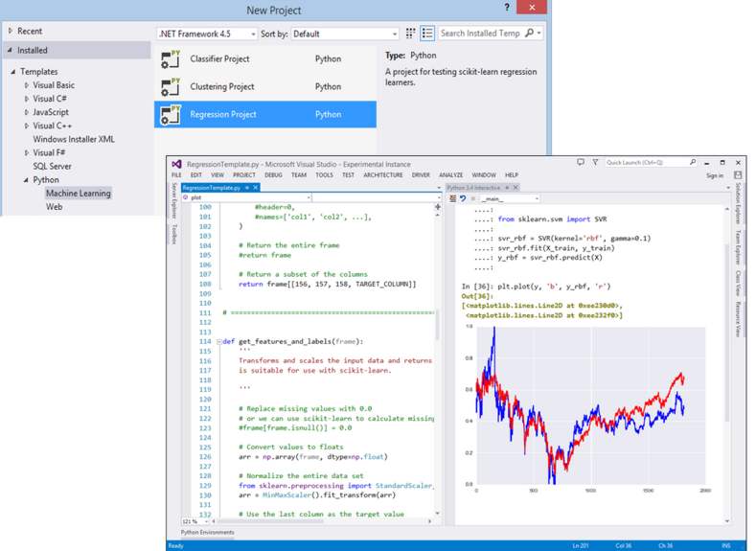Click the matplotlib plot output image

587,410
